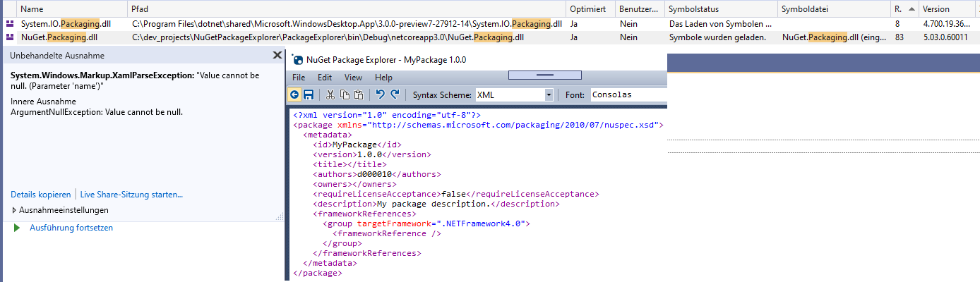Click the Paste clipboard icon
The width and height of the screenshot is (980, 282).
tap(359, 94)
